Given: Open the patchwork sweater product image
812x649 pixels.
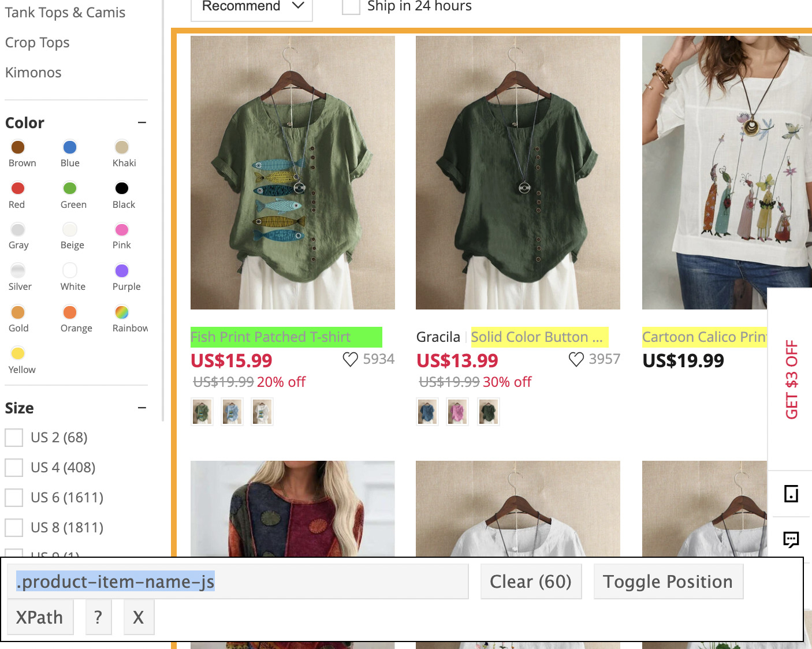Looking at the screenshot, I should (293, 509).
